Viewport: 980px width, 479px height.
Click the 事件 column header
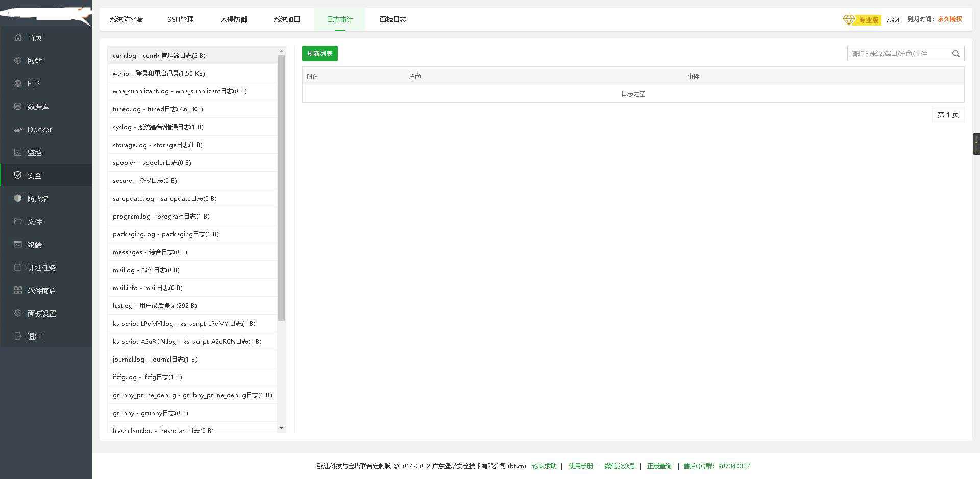coord(693,76)
